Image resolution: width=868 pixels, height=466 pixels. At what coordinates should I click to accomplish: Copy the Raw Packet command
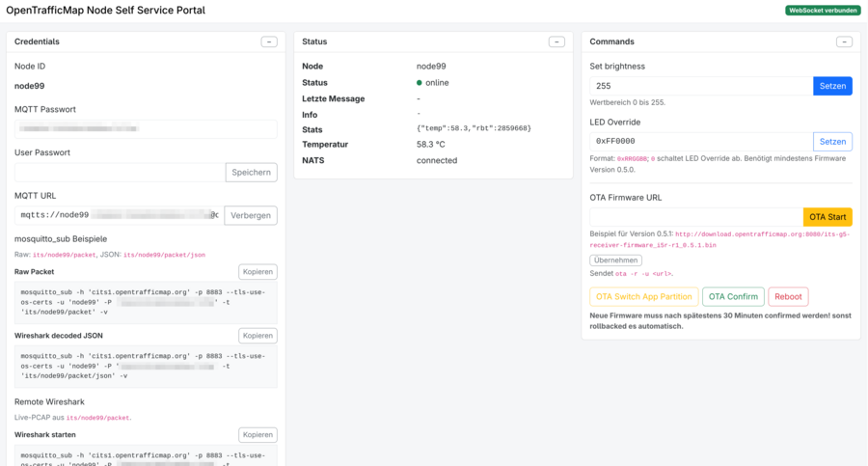click(258, 272)
